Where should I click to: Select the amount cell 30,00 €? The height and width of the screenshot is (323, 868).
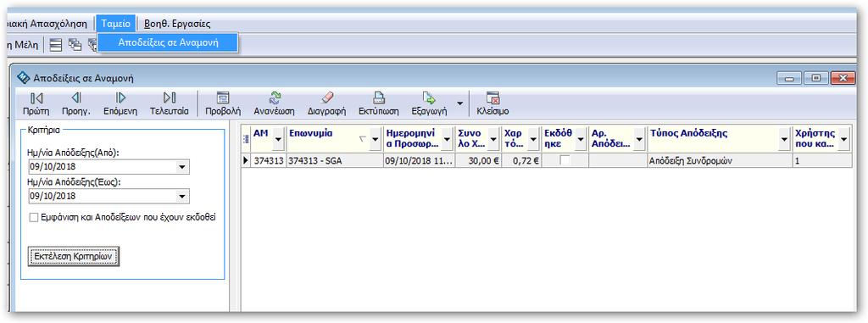point(478,161)
